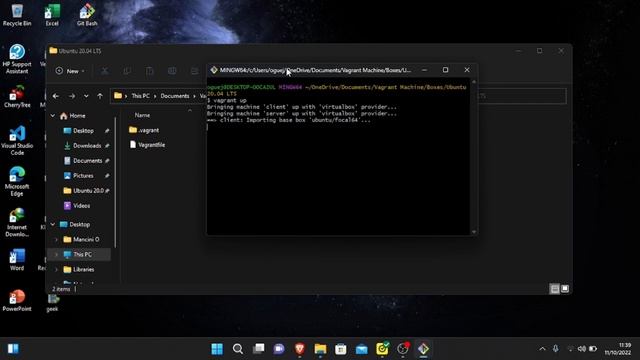Open Brave browser from taskbar
Image resolution: width=640 pixels, height=360 pixels.
coord(300,349)
